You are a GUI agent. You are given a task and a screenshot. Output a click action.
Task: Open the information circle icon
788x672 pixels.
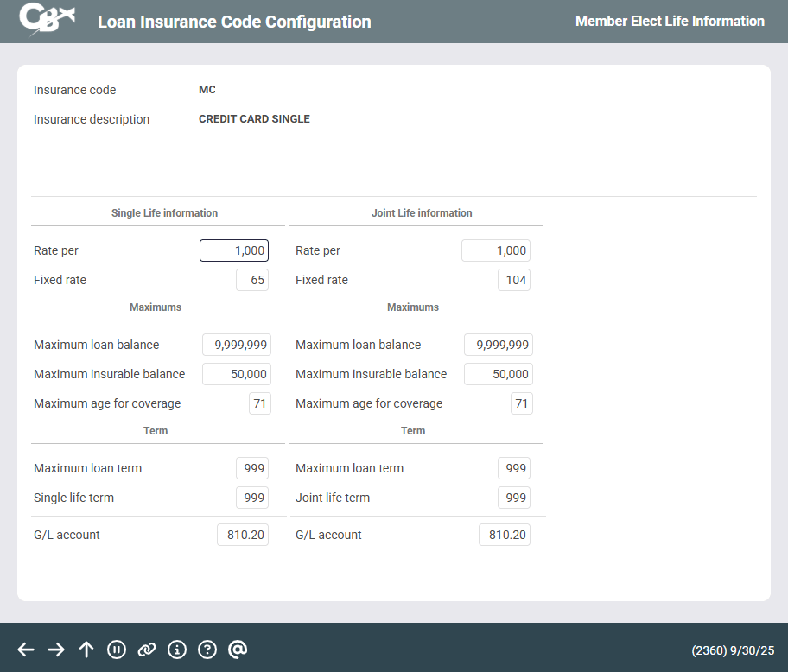(177, 650)
